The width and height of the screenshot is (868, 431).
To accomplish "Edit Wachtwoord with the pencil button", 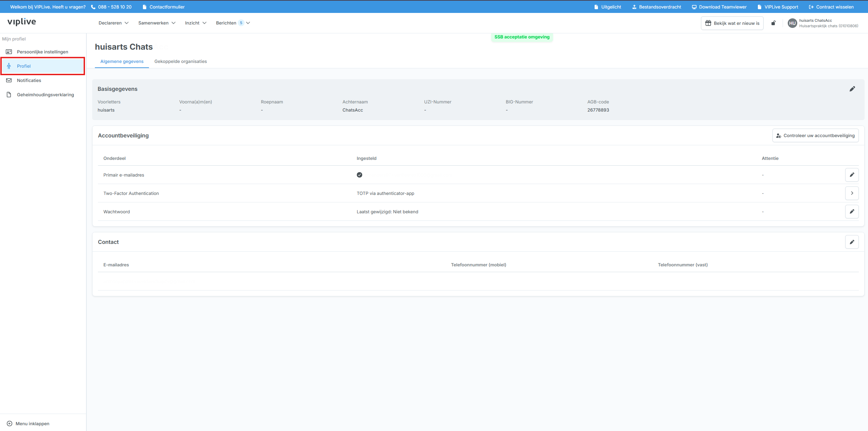I will click(x=852, y=212).
